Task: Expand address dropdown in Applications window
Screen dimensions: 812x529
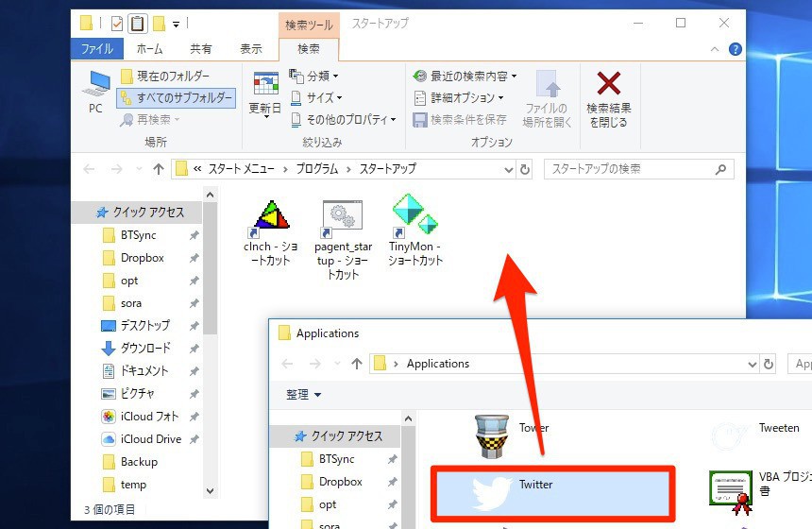Action: pos(753,365)
